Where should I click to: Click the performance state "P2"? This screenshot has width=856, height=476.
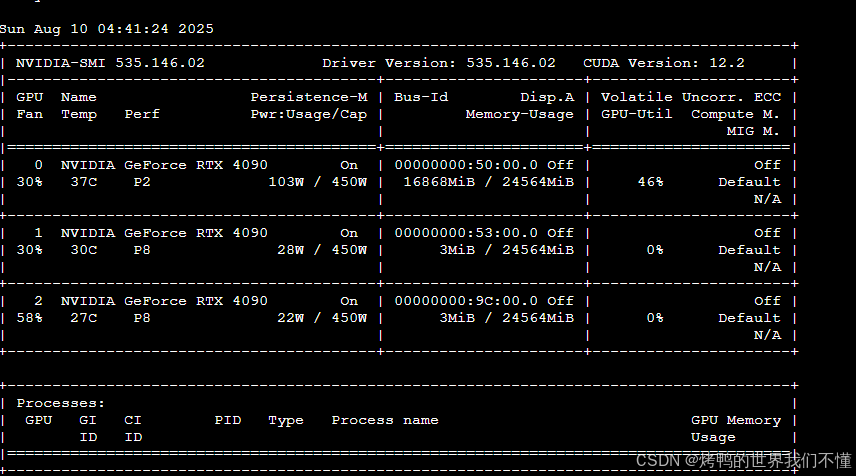point(142,182)
